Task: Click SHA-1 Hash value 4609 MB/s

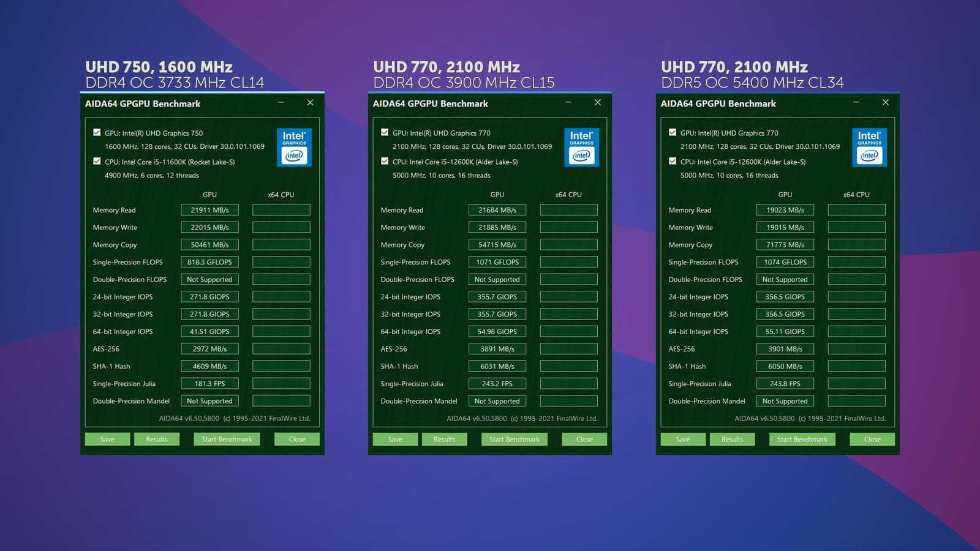Action: [209, 366]
